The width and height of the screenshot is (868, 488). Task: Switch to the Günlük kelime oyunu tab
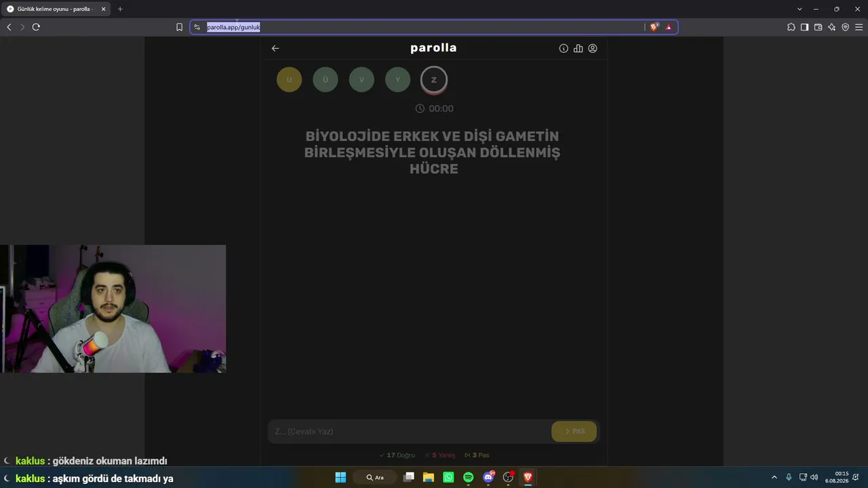[56, 9]
